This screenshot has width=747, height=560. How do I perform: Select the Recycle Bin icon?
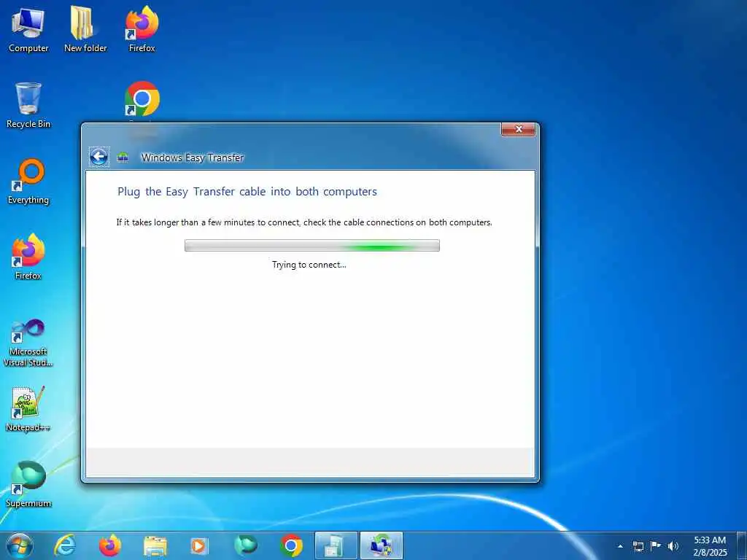tap(28, 106)
